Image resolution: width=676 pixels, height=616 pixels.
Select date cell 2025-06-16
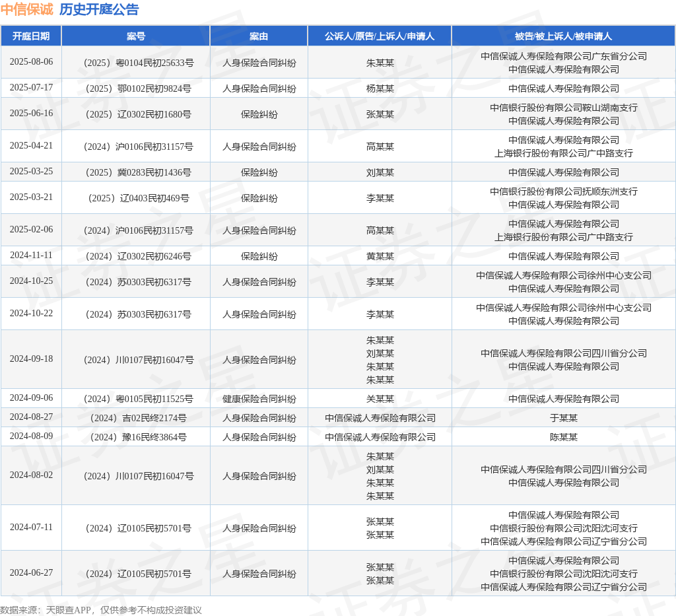click(31, 113)
